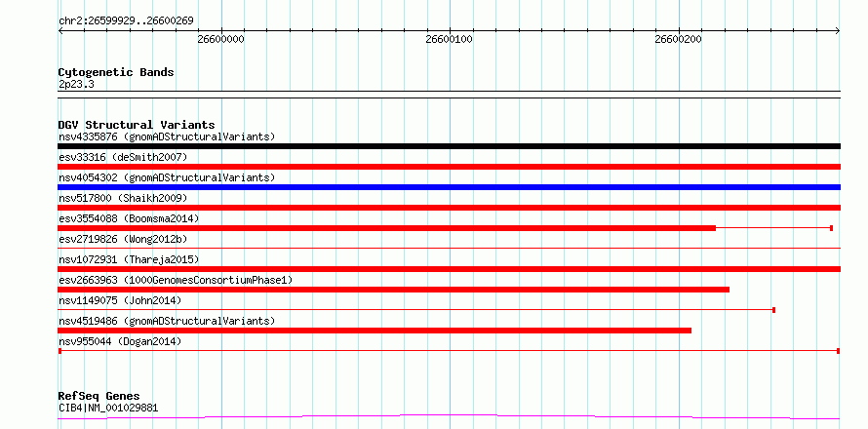868x429 pixels.
Task: Click the red nsv517800 variant bar
Action: point(449,208)
